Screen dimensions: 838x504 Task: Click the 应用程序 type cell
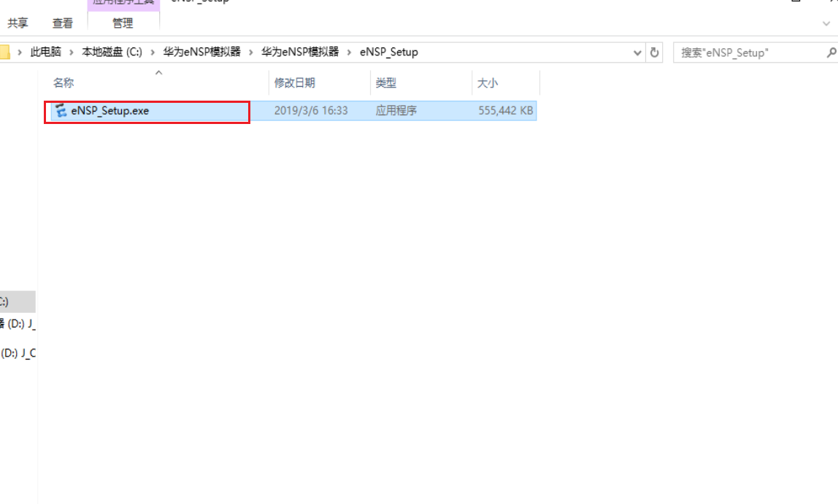396,111
